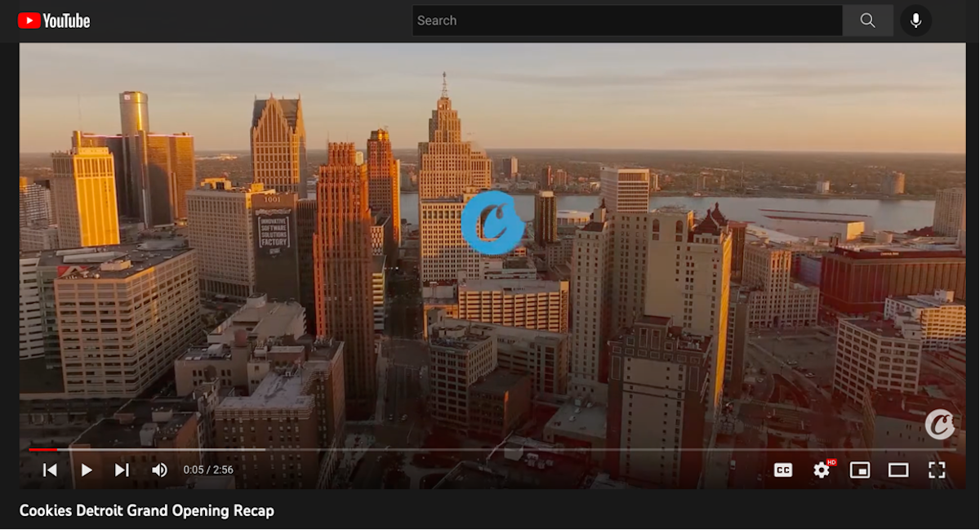Enable miniplayer mode
The image size is (980, 530).
point(860,470)
